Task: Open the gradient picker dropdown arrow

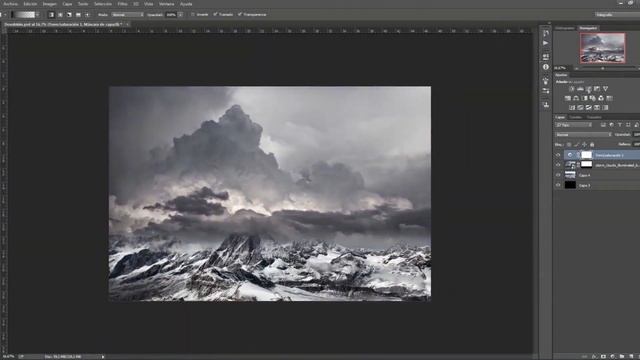Action: [x=38, y=15]
